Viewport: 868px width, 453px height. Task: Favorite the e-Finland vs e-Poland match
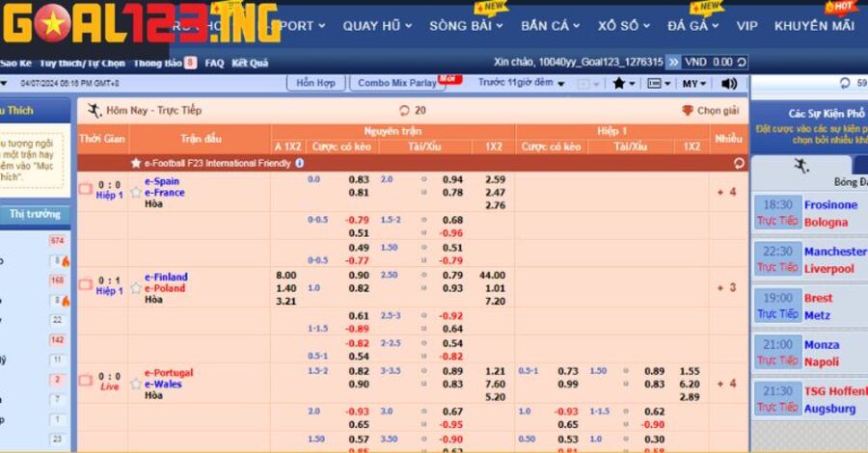pyautogui.click(x=136, y=288)
